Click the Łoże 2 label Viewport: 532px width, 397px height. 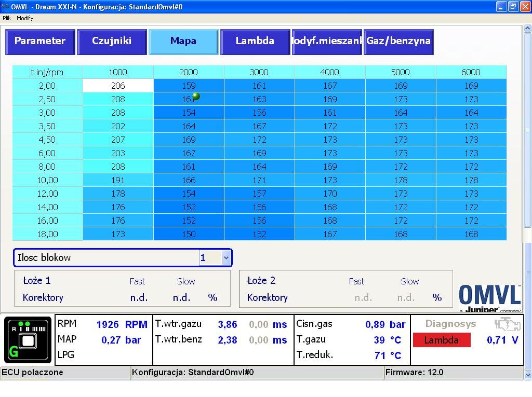pyautogui.click(x=261, y=281)
